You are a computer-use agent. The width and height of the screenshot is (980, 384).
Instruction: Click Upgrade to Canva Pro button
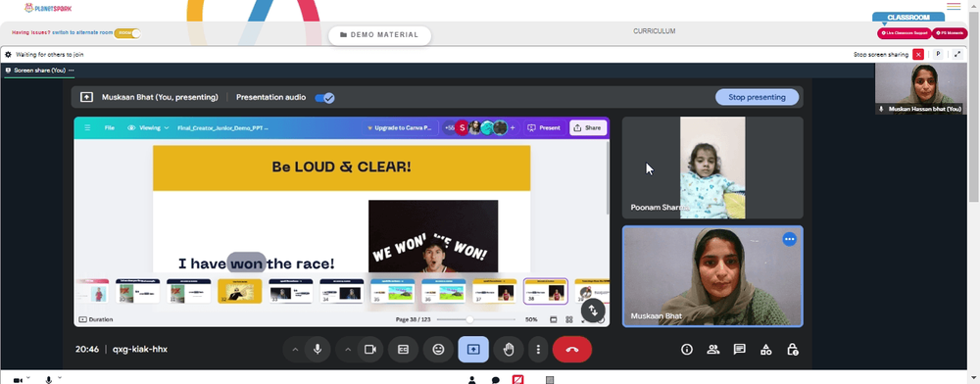(x=400, y=127)
